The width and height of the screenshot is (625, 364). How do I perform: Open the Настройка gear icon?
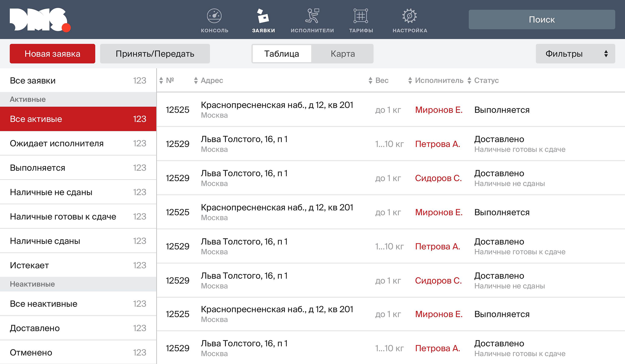[x=410, y=16]
